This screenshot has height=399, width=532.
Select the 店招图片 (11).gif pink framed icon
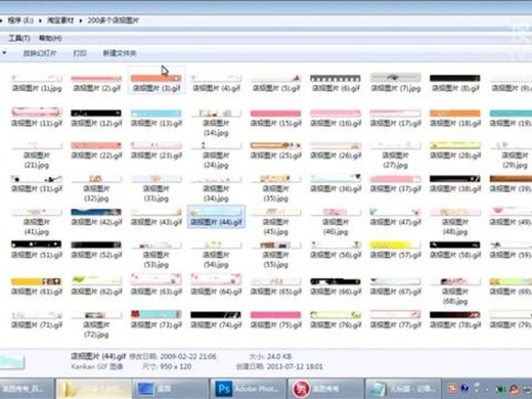click(x=37, y=112)
